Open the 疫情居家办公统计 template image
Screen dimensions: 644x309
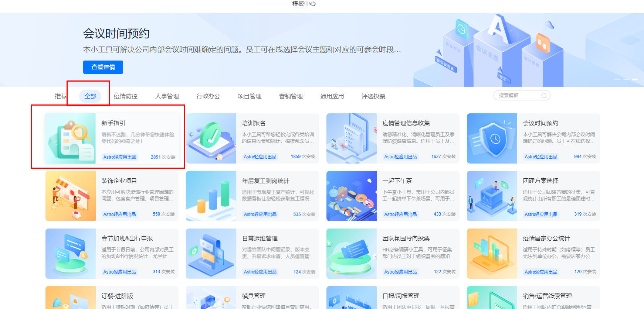click(x=492, y=254)
